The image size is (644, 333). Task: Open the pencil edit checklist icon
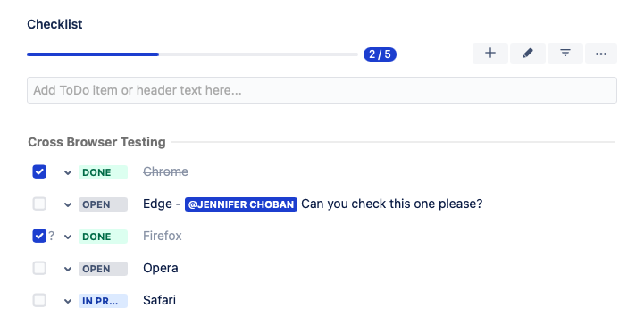(x=528, y=54)
